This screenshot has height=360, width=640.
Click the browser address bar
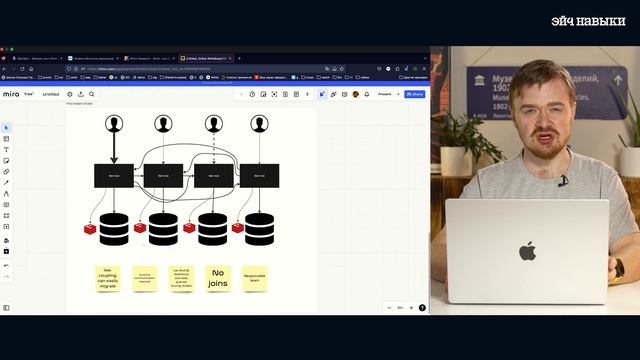206,69
